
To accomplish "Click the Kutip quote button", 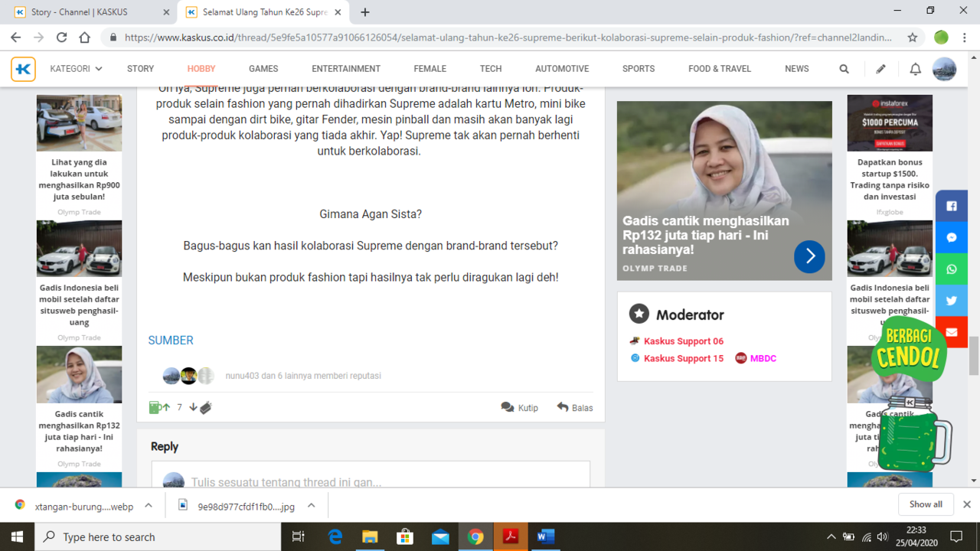I will [x=520, y=408].
